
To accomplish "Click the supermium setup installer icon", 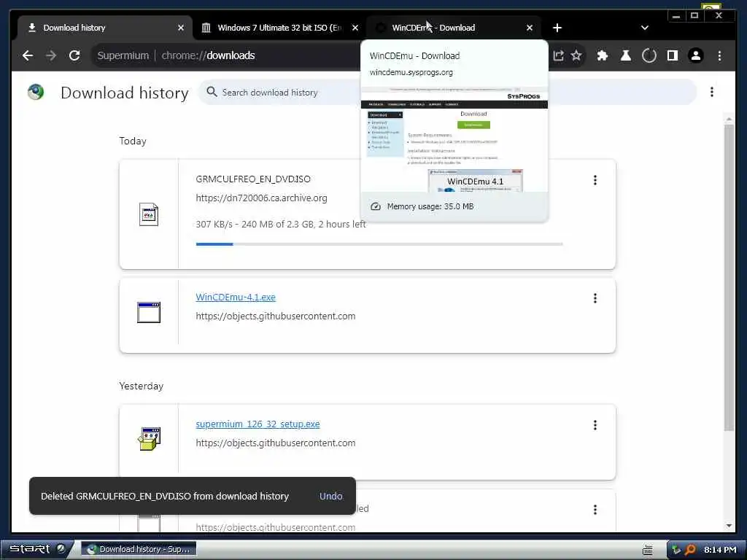I will 149,438.
